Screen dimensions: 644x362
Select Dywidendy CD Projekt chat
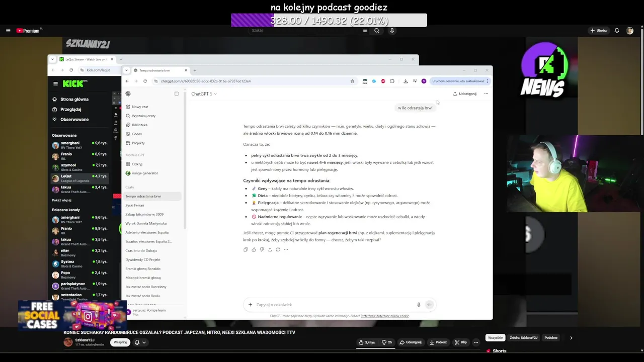pyautogui.click(x=143, y=259)
